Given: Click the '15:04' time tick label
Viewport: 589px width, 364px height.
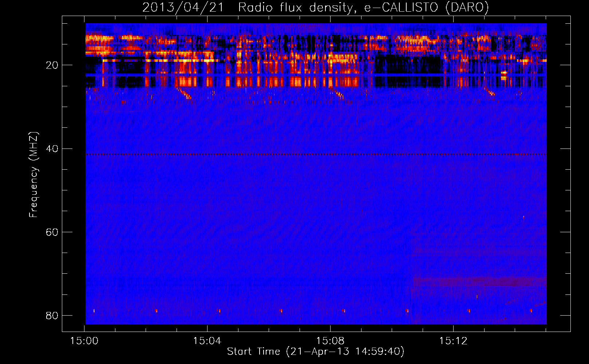Looking at the screenshot, I should coord(207,341).
